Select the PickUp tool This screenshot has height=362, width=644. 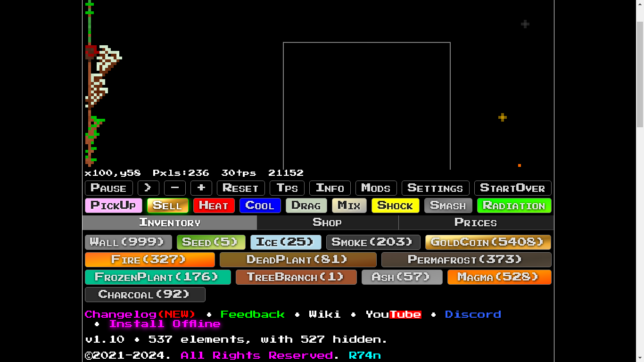tap(113, 206)
